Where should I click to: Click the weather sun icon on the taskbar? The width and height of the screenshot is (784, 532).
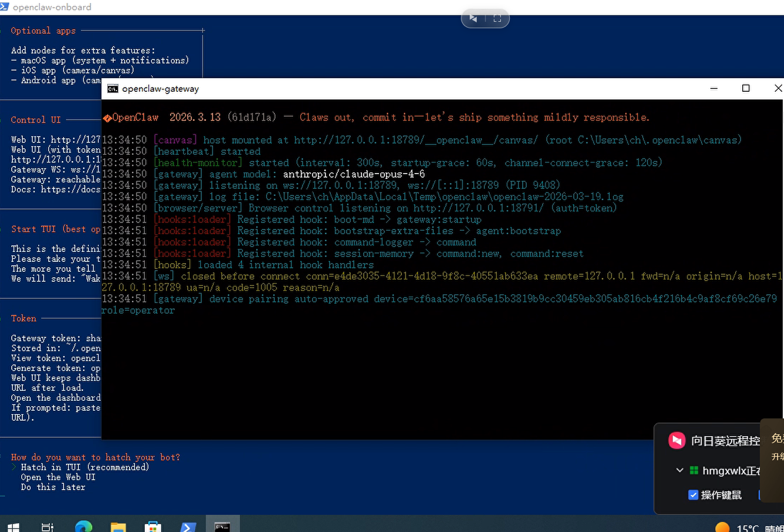(722, 528)
